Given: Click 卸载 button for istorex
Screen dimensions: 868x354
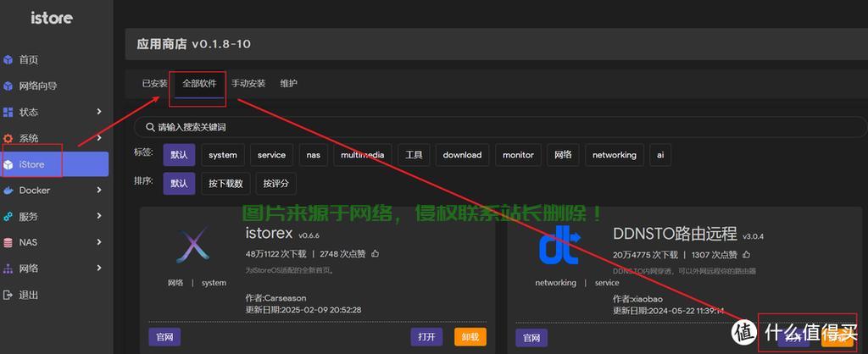Looking at the screenshot, I should pyautogui.click(x=470, y=337).
